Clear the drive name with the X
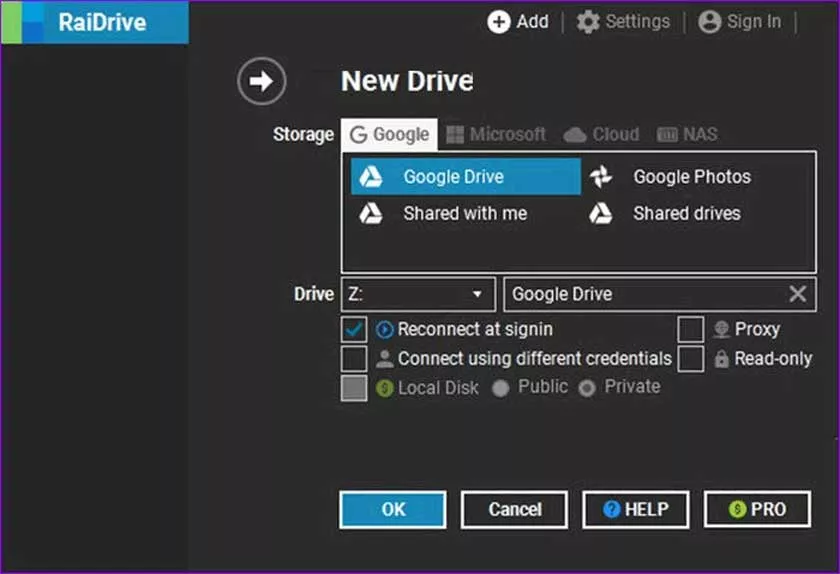 (797, 294)
